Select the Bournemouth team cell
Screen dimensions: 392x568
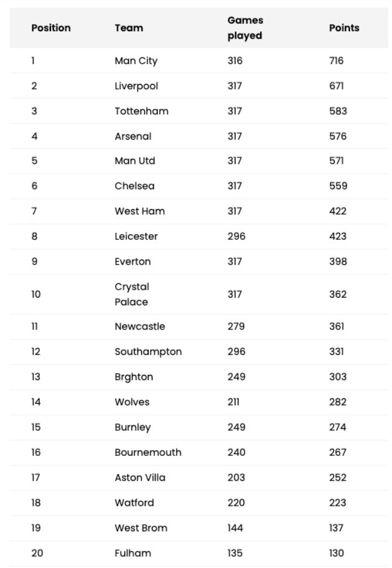click(x=148, y=452)
